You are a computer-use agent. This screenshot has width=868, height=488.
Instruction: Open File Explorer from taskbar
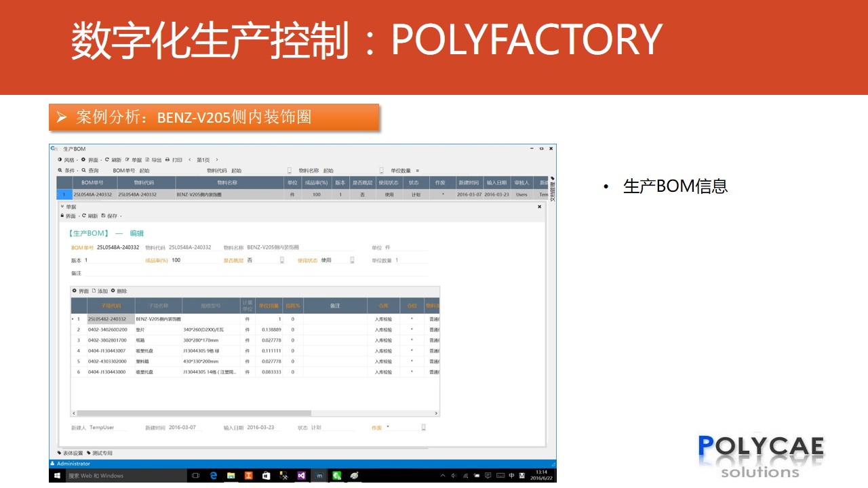(231, 476)
